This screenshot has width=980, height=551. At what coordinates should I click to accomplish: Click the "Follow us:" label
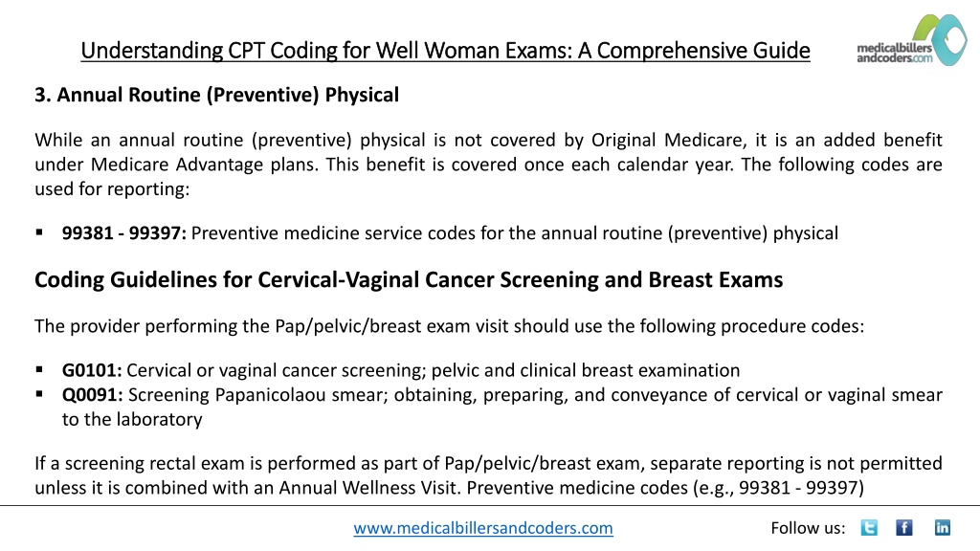pos(808,528)
